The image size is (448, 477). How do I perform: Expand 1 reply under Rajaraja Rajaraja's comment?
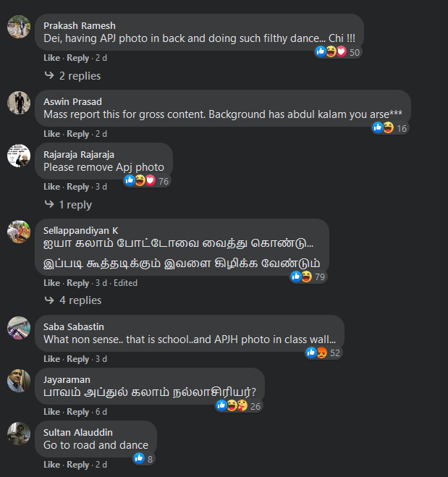coord(68,205)
